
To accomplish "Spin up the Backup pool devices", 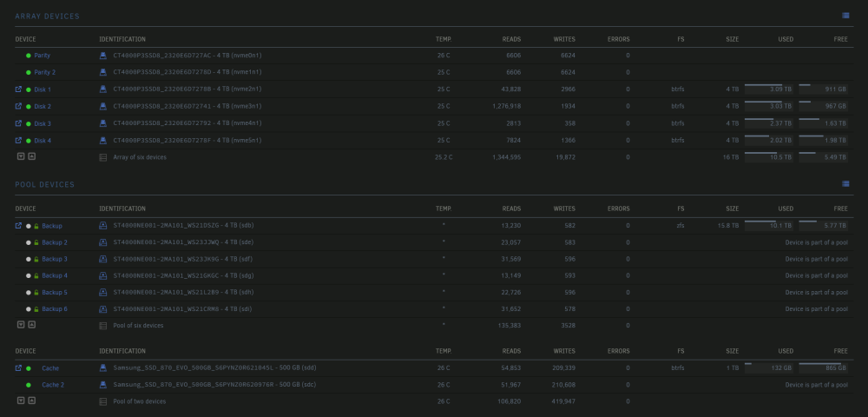I will pyautogui.click(x=31, y=325).
